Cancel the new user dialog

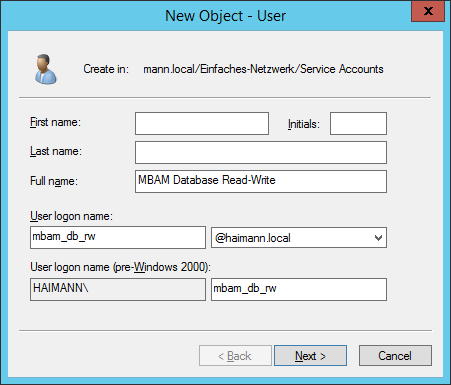[x=395, y=356]
